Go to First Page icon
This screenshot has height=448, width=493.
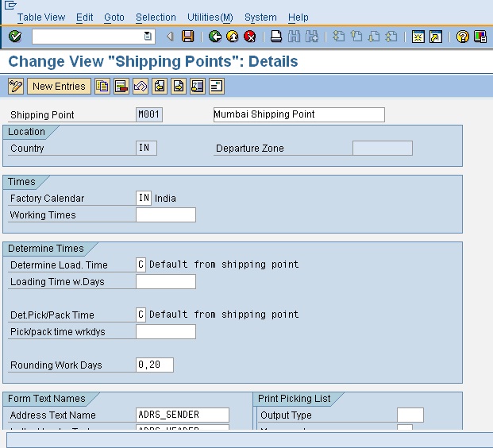click(338, 37)
